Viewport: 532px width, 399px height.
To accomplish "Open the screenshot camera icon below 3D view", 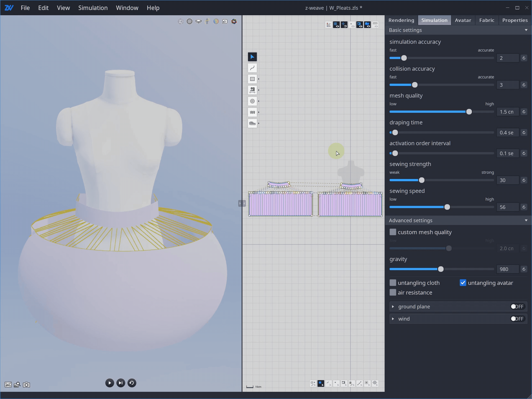I will point(26,385).
